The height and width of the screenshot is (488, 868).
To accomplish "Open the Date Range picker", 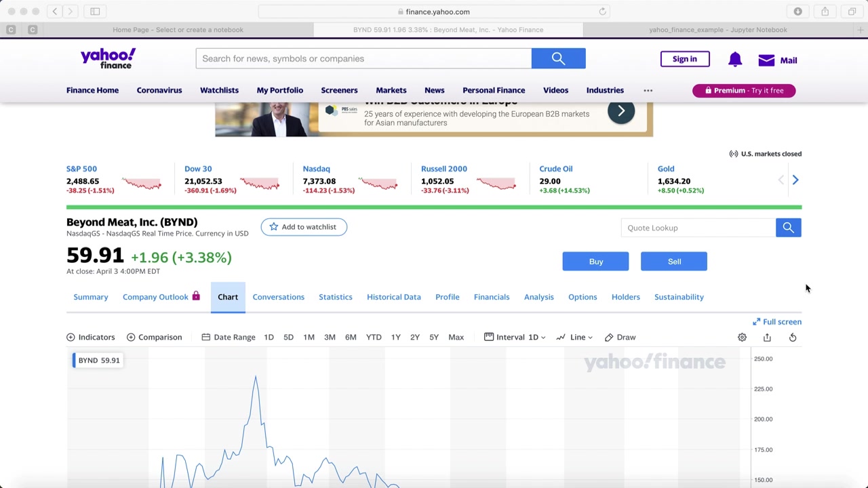I will (229, 337).
